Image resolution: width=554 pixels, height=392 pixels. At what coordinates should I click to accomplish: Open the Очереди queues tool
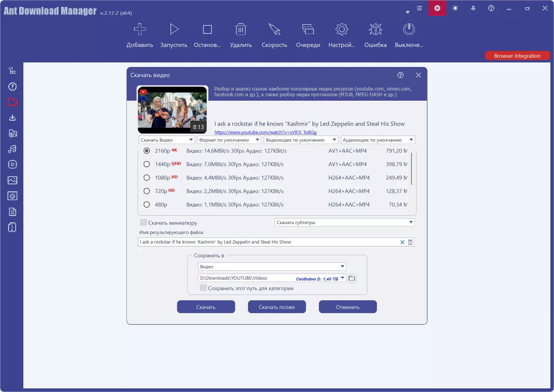(308, 29)
